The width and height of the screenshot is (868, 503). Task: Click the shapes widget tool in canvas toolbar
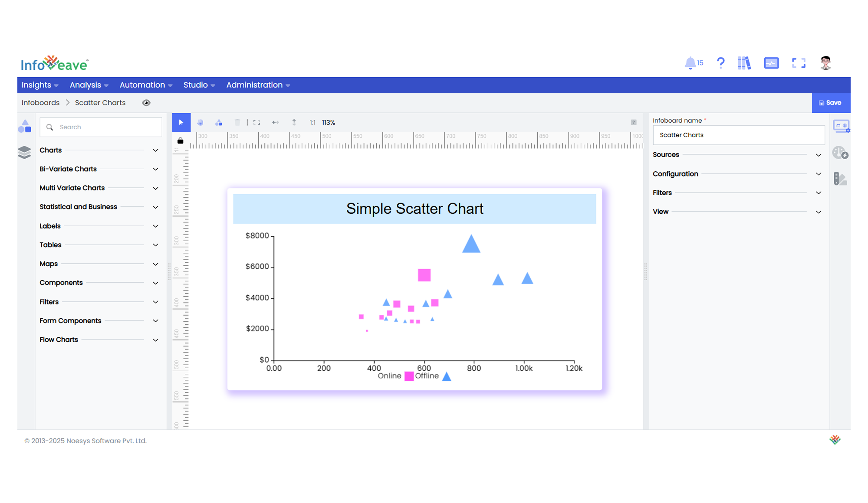click(219, 122)
